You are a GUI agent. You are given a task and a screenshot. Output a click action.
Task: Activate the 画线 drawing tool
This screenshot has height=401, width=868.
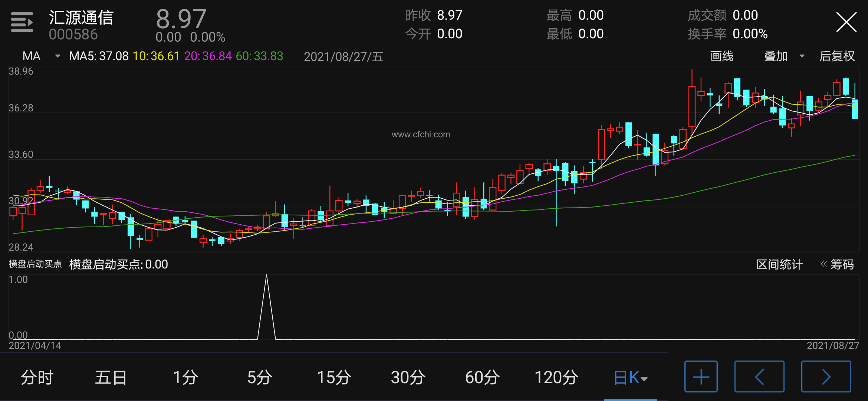(x=721, y=56)
